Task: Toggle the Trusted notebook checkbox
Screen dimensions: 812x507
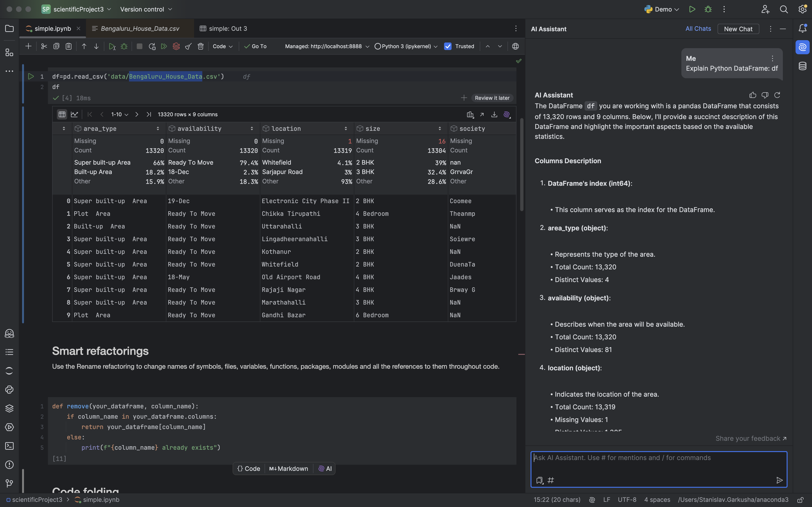Action: [448, 46]
